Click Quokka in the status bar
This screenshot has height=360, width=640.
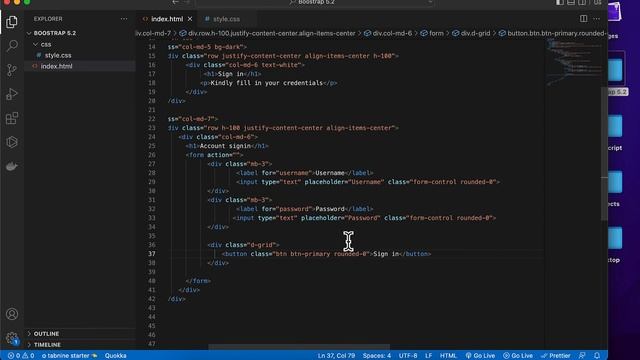116,356
